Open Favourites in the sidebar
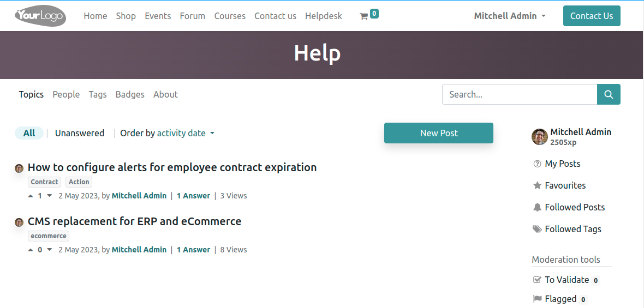Viewport: 644px width, 308px height. (x=565, y=186)
